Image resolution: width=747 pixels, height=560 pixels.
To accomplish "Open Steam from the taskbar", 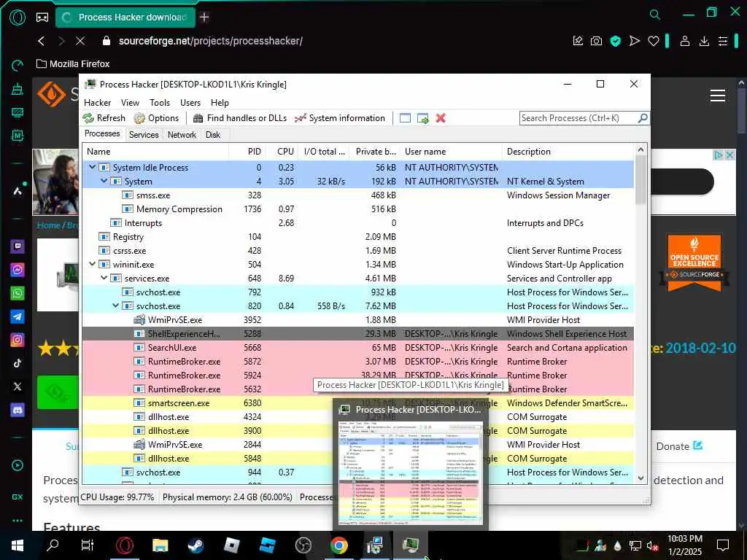I will pyautogui.click(x=196, y=545).
